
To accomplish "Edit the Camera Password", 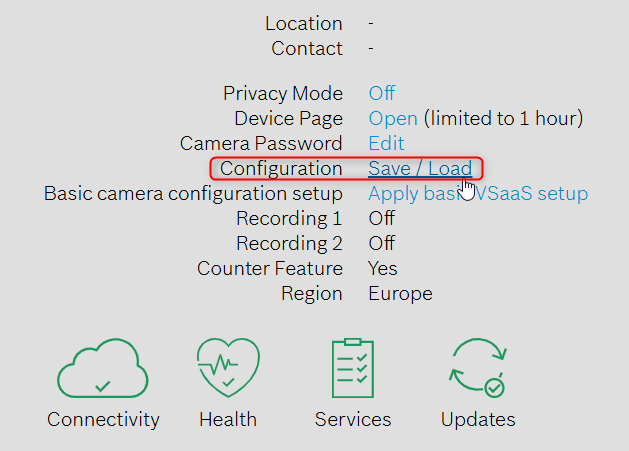I will [x=386, y=143].
